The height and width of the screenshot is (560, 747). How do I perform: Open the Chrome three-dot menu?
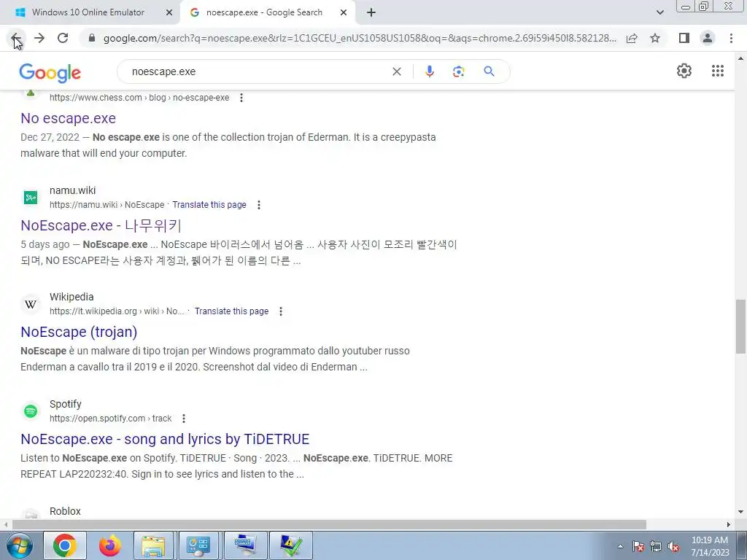(731, 38)
